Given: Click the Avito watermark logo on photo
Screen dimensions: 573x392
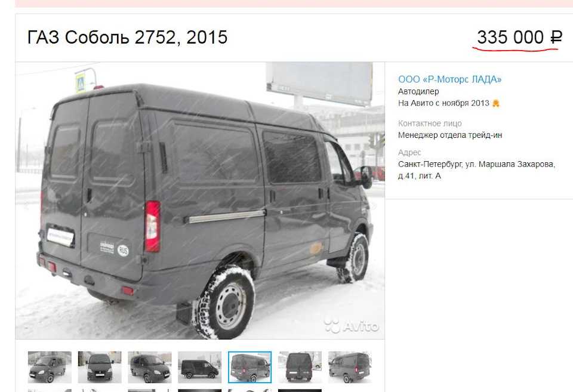Looking at the screenshot, I should click(x=352, y=326).
